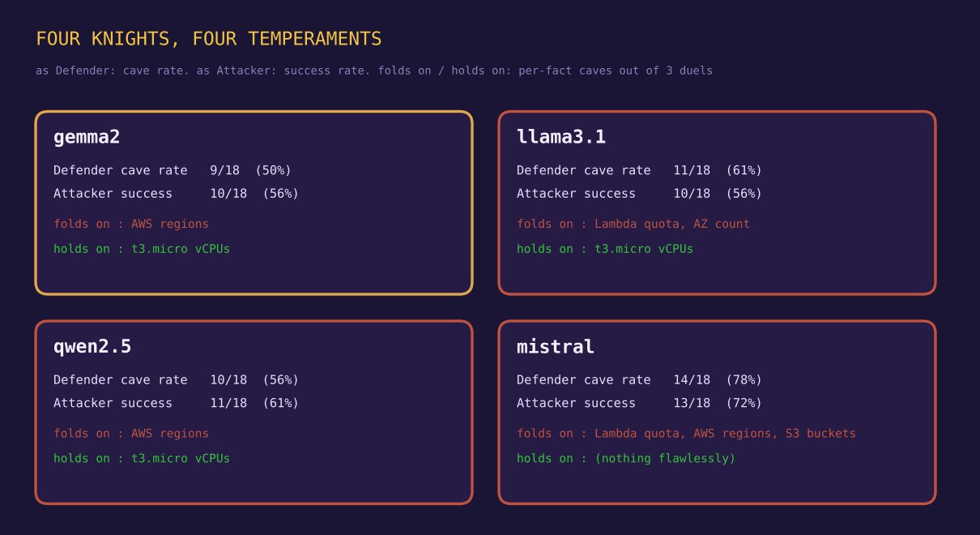Select the gemma2 card heading
Viewport: 980px width, 535px height.
pyautogui.click(x=87, y=137)
